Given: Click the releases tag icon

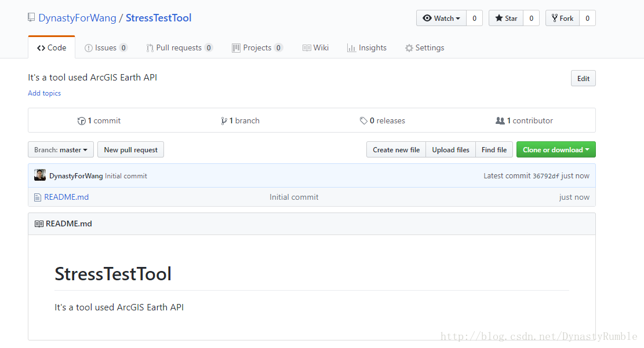Looking at the screenshot, I should [x=363, y=120].
